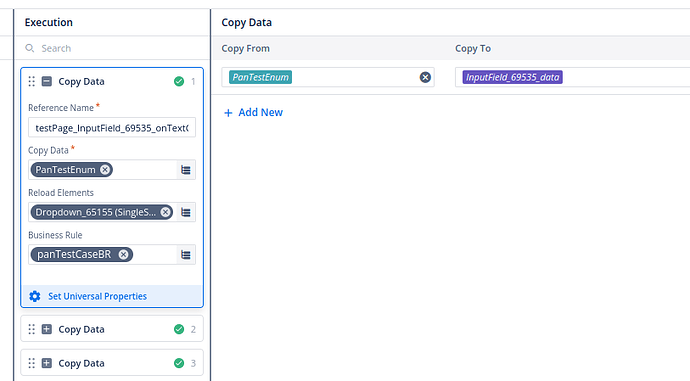Screen dimensions: 690x381
Task: Open the list picker for Reload Elements
Action: tap(186, 212)
